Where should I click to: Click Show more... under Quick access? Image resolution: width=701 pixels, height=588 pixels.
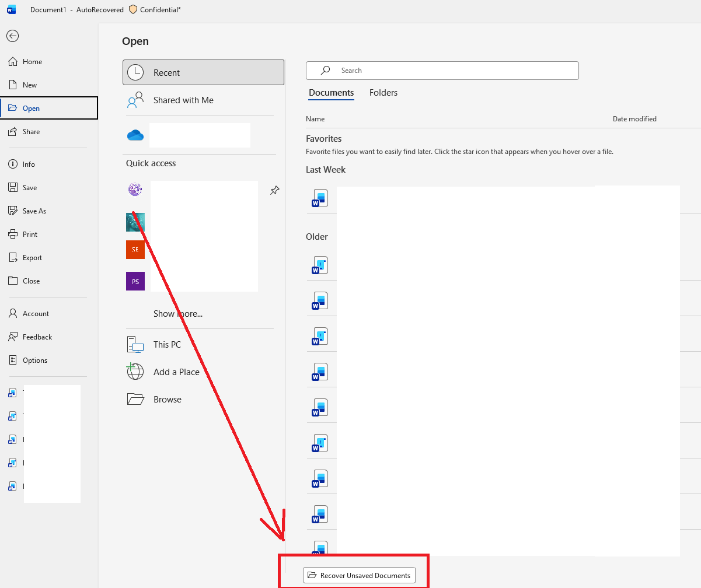pyautogui.click(x=178, y=314)
